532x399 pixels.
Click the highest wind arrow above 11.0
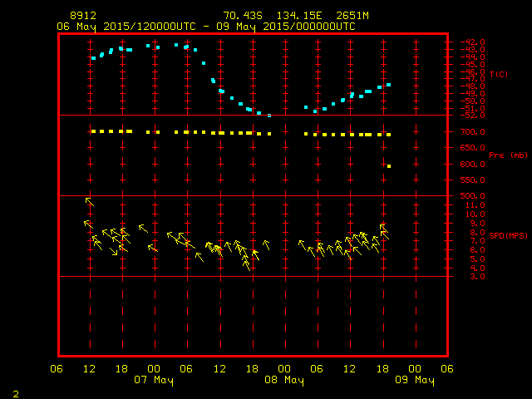point(90,202)
